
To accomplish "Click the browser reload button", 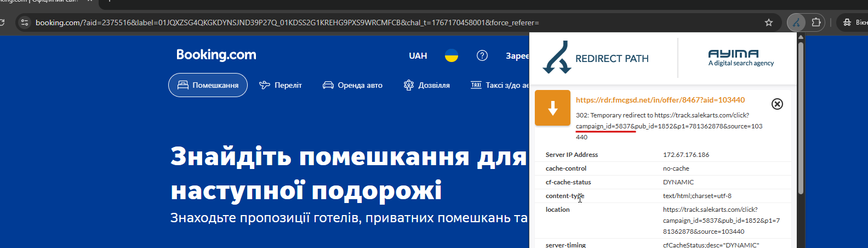I will (2, 22).
